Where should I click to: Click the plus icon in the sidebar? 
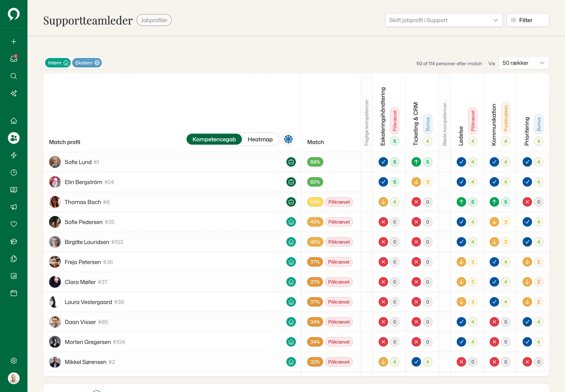[14, 42]
